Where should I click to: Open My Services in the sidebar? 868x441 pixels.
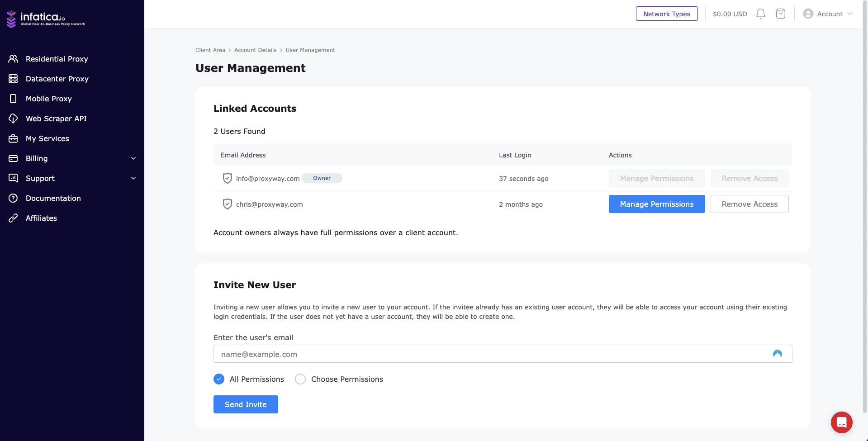point(47,138)
